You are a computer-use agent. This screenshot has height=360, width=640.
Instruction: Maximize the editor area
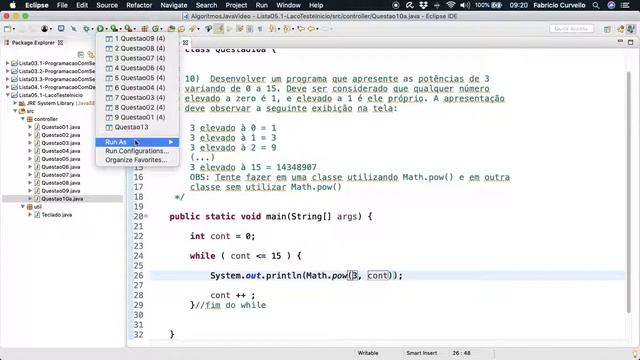pos(631,42)
